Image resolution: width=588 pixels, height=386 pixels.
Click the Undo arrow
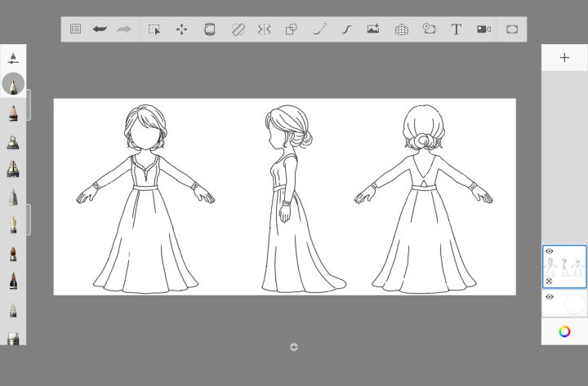100,29
